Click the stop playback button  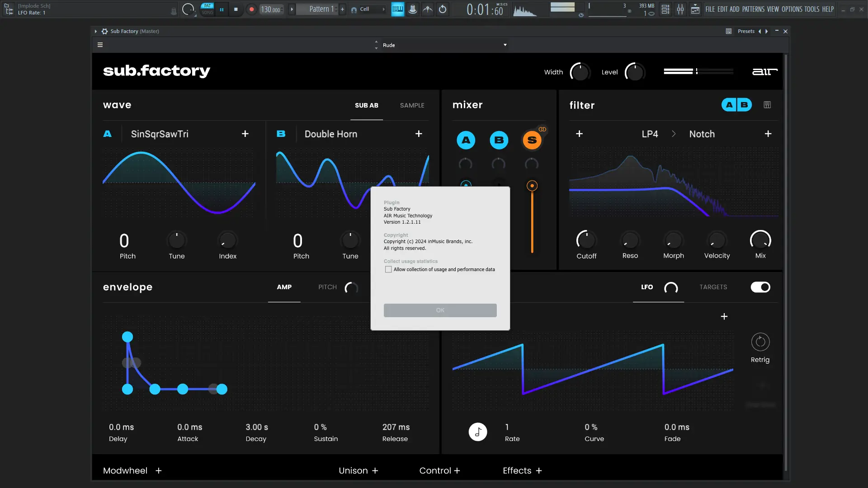coord(236,9)
